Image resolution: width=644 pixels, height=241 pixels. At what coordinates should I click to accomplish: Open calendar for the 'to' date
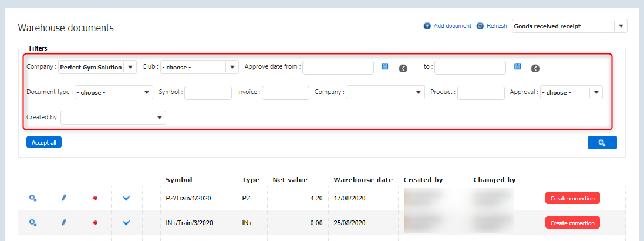point(518,67)
